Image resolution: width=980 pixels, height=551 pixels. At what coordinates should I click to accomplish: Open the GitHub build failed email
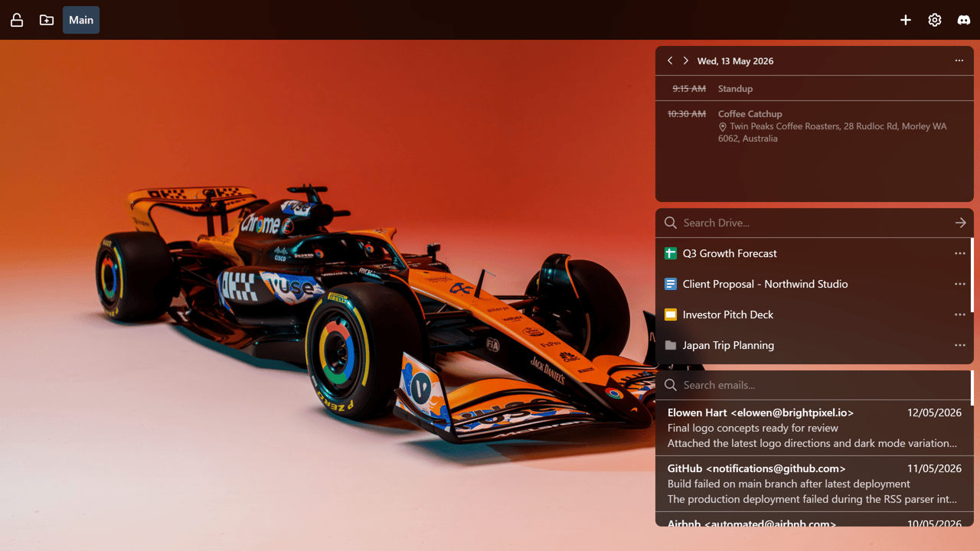(815, 484)
